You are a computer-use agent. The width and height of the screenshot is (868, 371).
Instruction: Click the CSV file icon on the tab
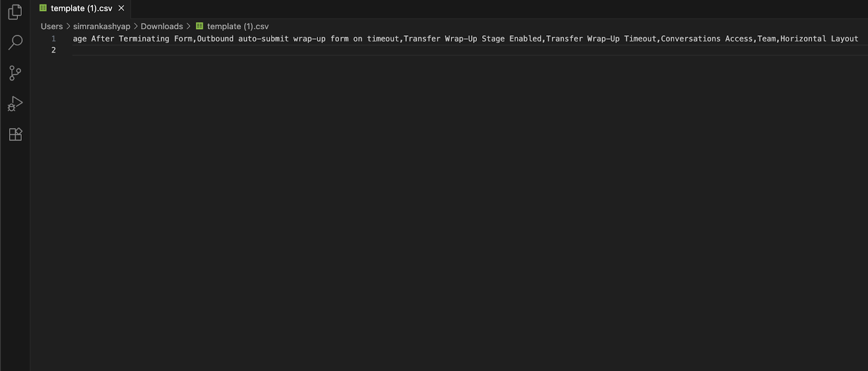pos(43,8)
